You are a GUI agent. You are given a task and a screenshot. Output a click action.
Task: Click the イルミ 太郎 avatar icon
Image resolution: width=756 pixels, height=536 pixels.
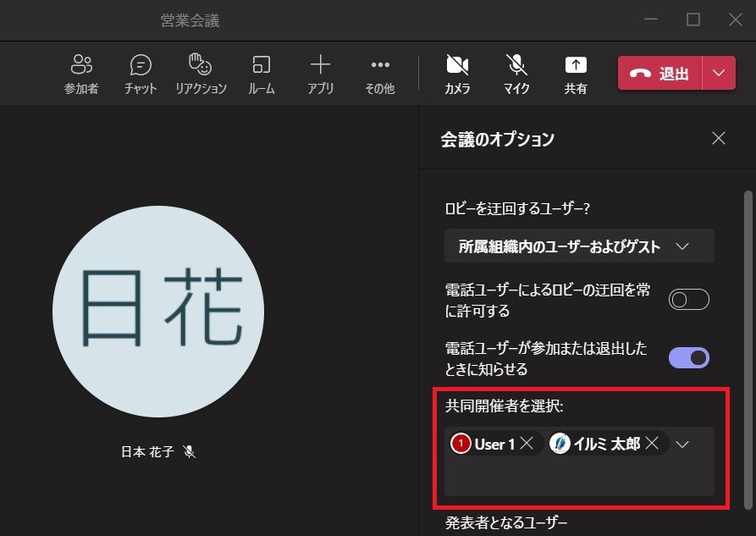[560, 444]
